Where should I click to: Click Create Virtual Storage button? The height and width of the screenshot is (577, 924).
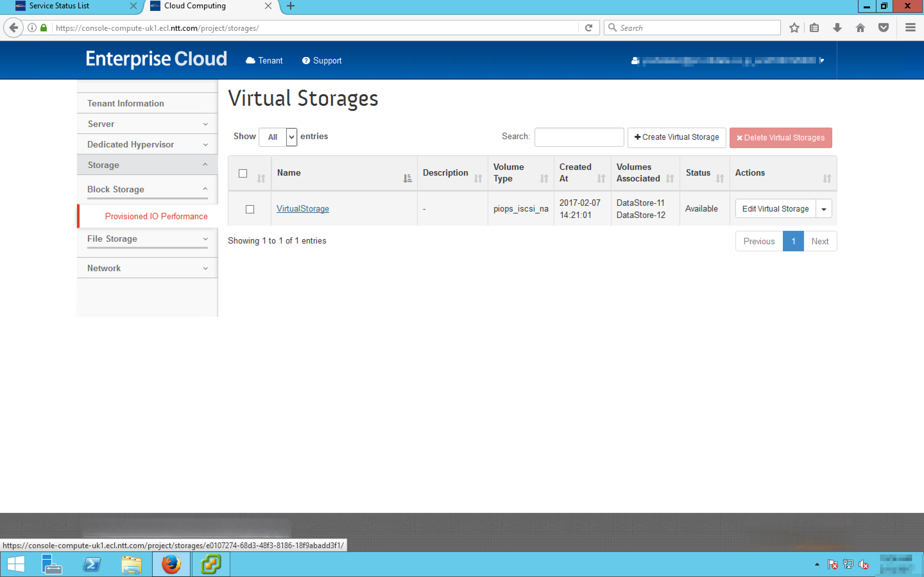pos(676,138)
